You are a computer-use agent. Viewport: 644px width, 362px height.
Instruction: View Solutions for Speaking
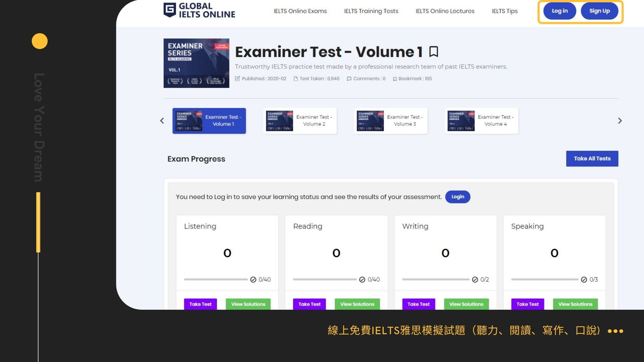pos(575,304)
